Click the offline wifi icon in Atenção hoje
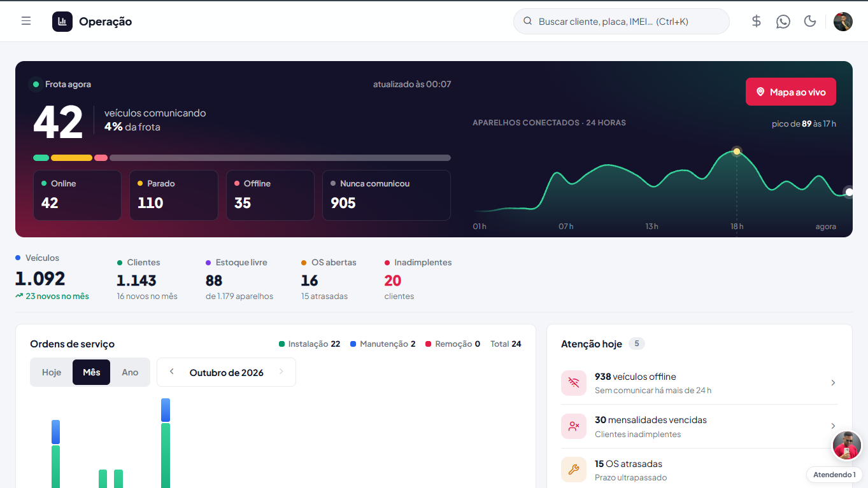This screenshot has height=488, width=868. [574, 383]
